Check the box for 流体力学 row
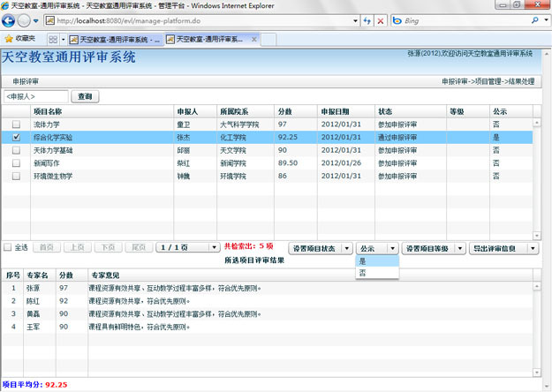The height and width of the screenshot is (392, 552). [16, 124]
